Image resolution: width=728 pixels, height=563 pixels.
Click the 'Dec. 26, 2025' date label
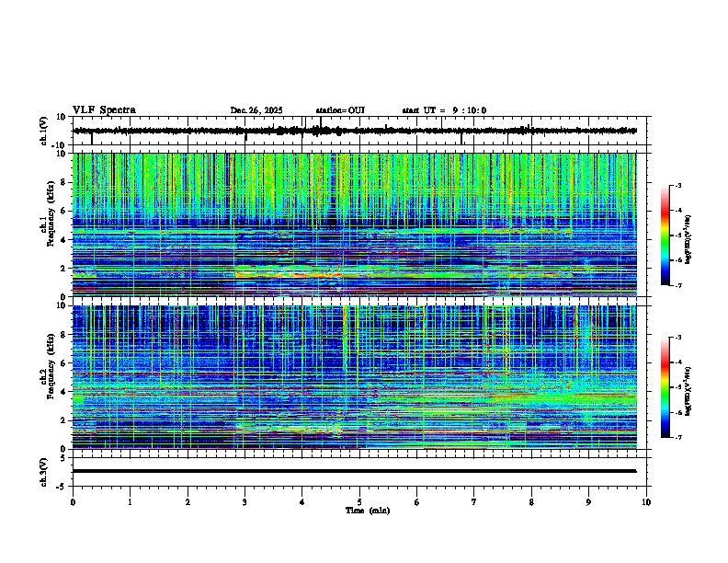256,110
